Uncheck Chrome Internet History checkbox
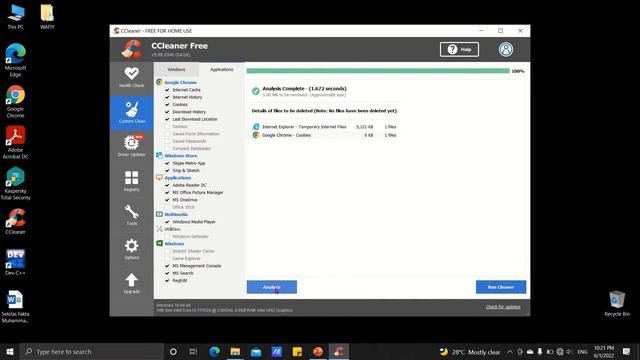Viewport: 640px width, 360px height. pos(167,97)
